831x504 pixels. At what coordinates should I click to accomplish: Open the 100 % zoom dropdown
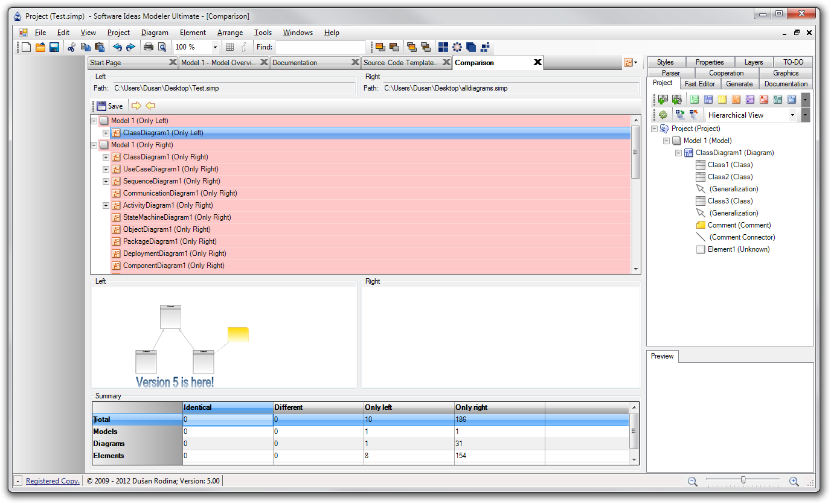(x=215, y=47)
